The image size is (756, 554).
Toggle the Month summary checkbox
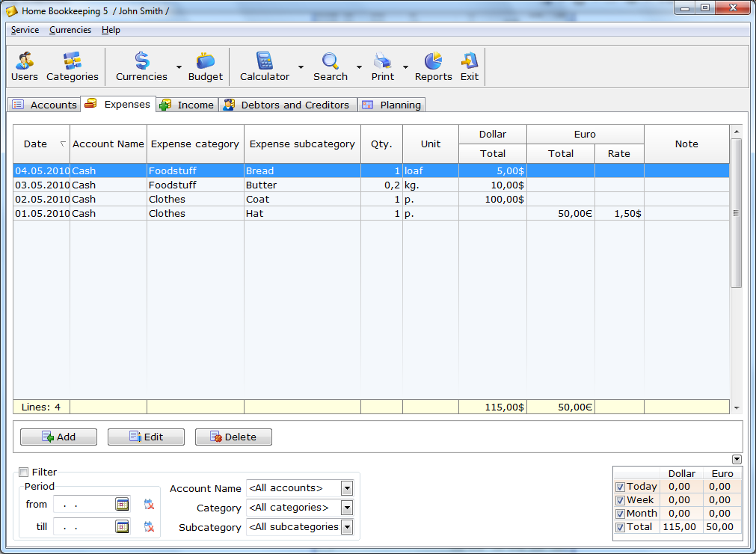click(620, 514)
